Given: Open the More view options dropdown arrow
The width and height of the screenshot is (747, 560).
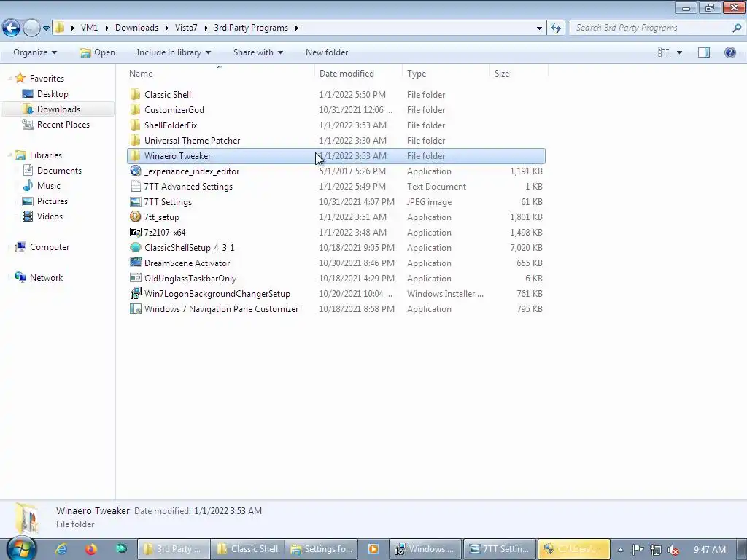Looking at the screenshot, I should coord(679,52).
